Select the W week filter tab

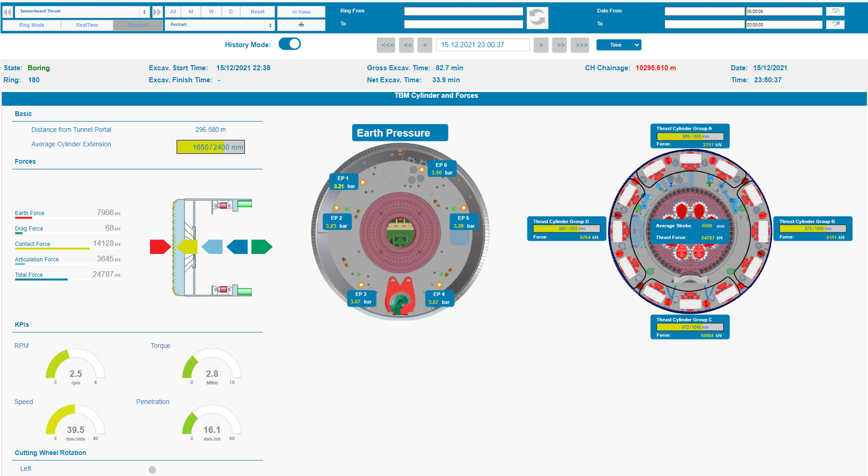point(211,11)
